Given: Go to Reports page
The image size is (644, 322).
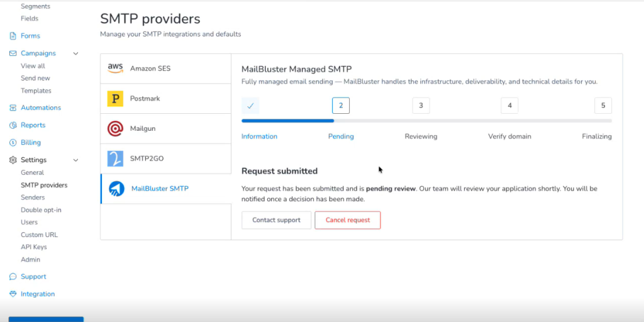Looking at the screenshot, I should [33, 125].
